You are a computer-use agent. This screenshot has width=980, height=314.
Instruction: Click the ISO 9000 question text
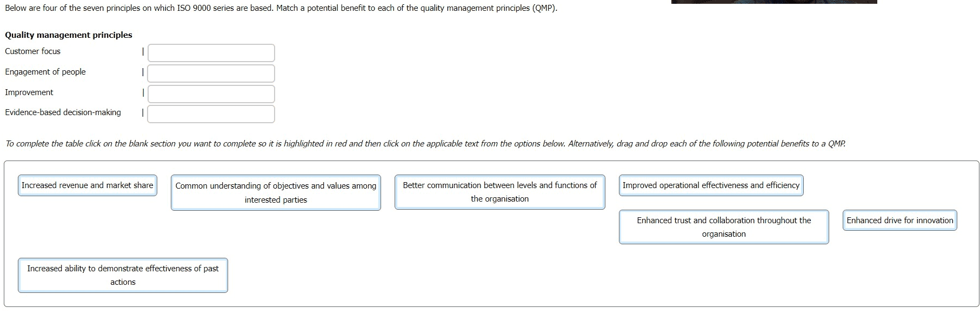(x=281, y=9)
